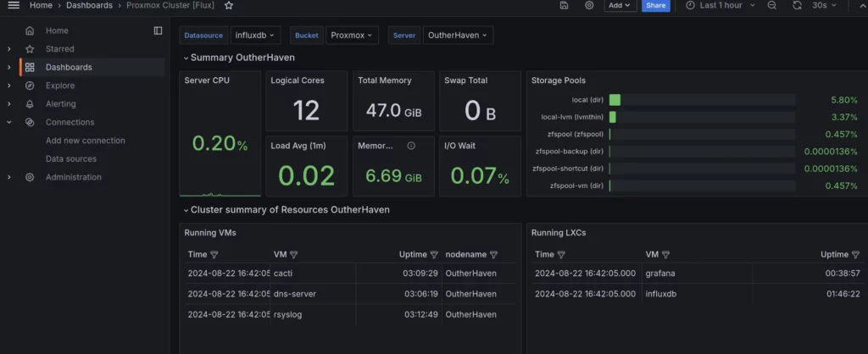The width and height of the screenshot is (868, 354).
Task: Open Explore in the sidebar
Action: [x=60, y=86]
